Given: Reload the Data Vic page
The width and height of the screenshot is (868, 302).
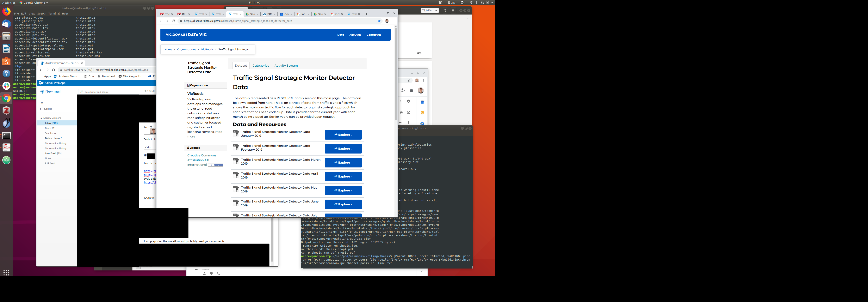Looking at the screenshot, I should click(173, 21).
